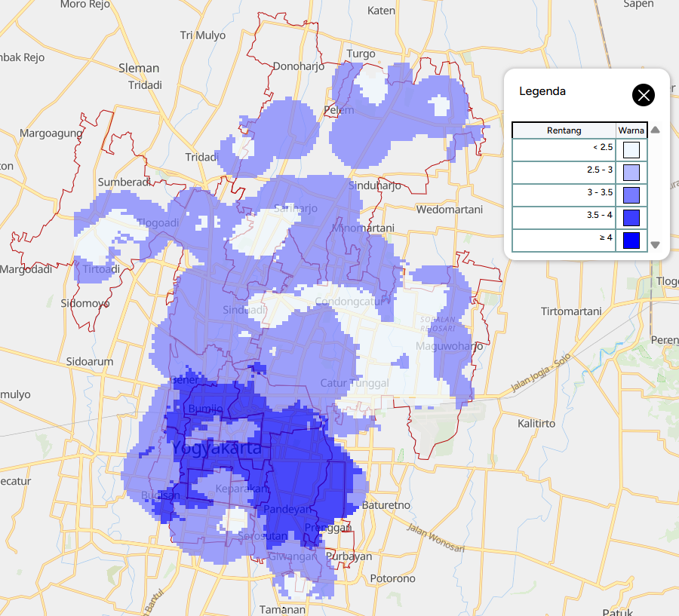Screen dimensions: 679x616
Task: Click the Wedomartani map label
Action: (x=450, y=210)
